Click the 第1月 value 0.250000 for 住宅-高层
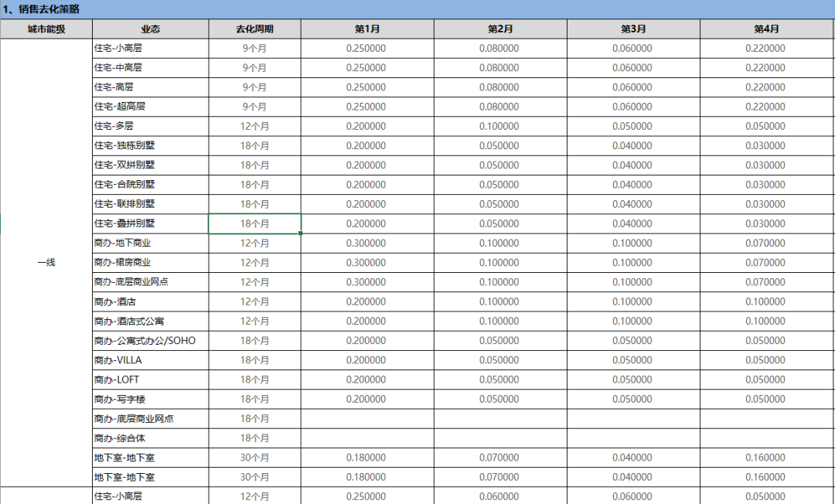Viewport: 835px width, 504px height. tap(367, 87)
